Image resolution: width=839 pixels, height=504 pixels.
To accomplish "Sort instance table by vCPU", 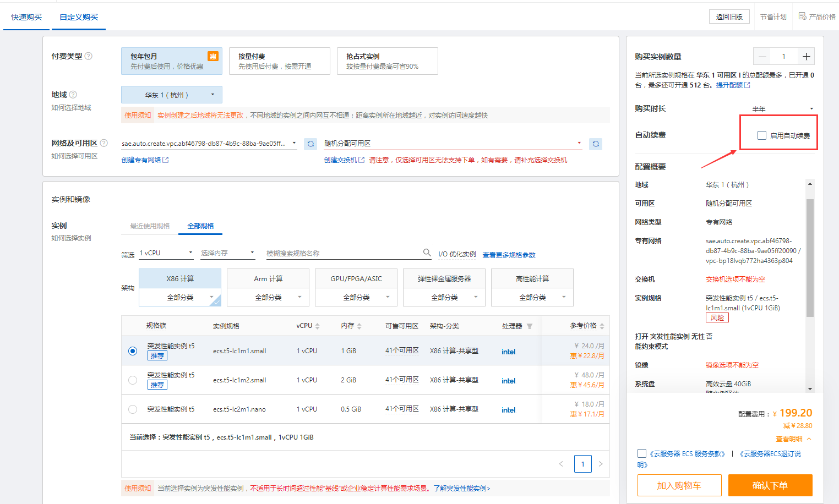I will (x=317, y=326).
